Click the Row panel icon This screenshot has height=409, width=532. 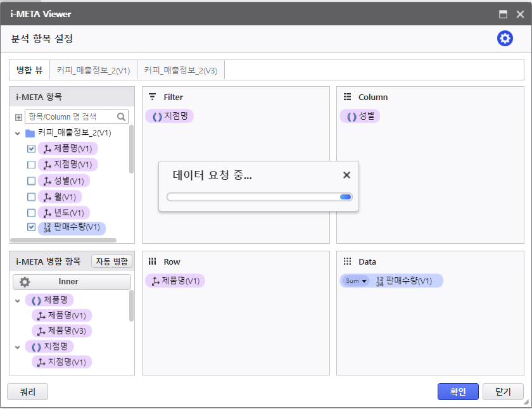coord(153,261)
